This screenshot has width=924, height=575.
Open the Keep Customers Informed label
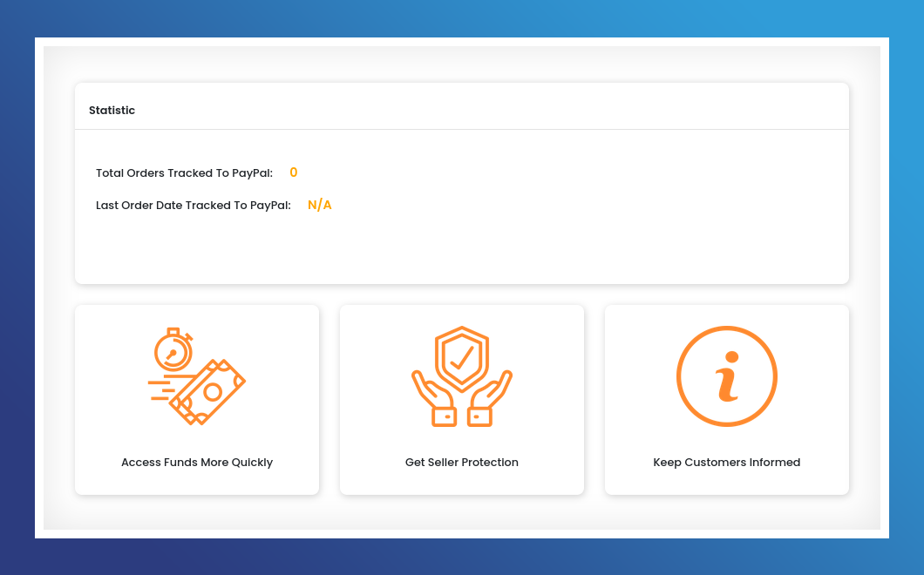tap(726, 463)
